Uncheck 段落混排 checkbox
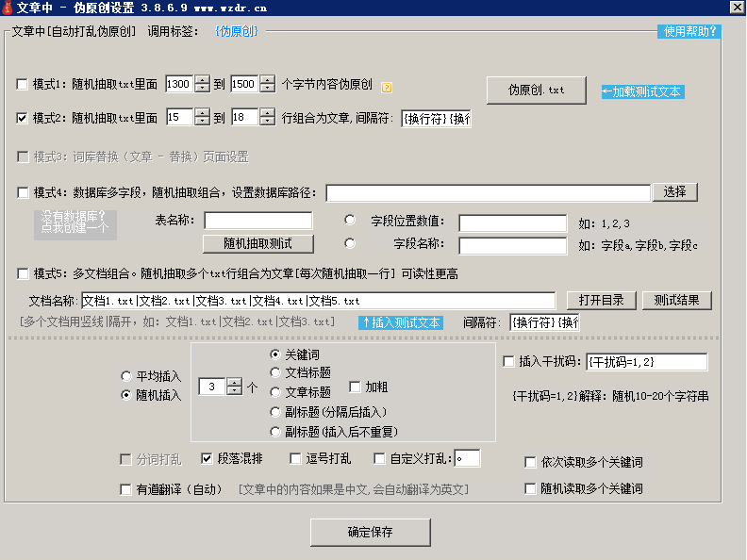This screenshot has height=560, width=747. [x=207, y=458]
